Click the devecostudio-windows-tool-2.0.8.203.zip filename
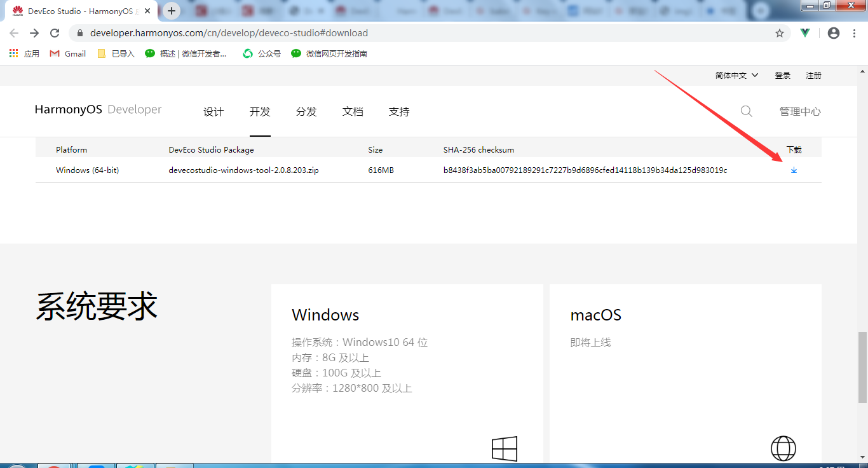Screen dimensions: 868x468 click(x=243, y=170)
